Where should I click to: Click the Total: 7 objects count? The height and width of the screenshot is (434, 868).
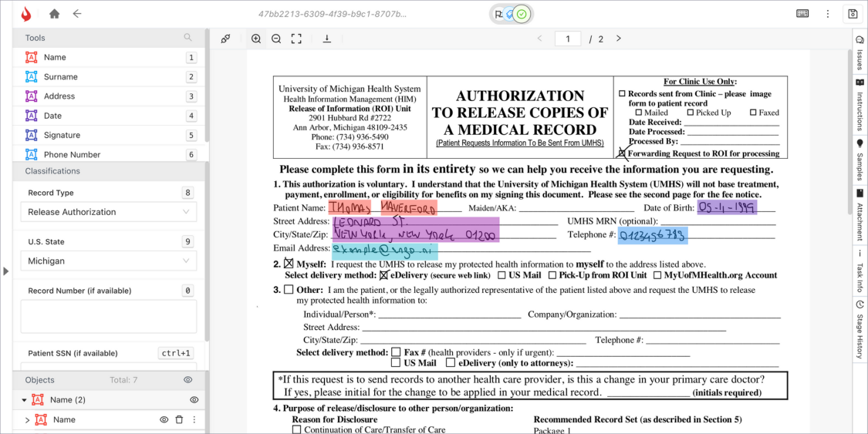click(123, 380)
